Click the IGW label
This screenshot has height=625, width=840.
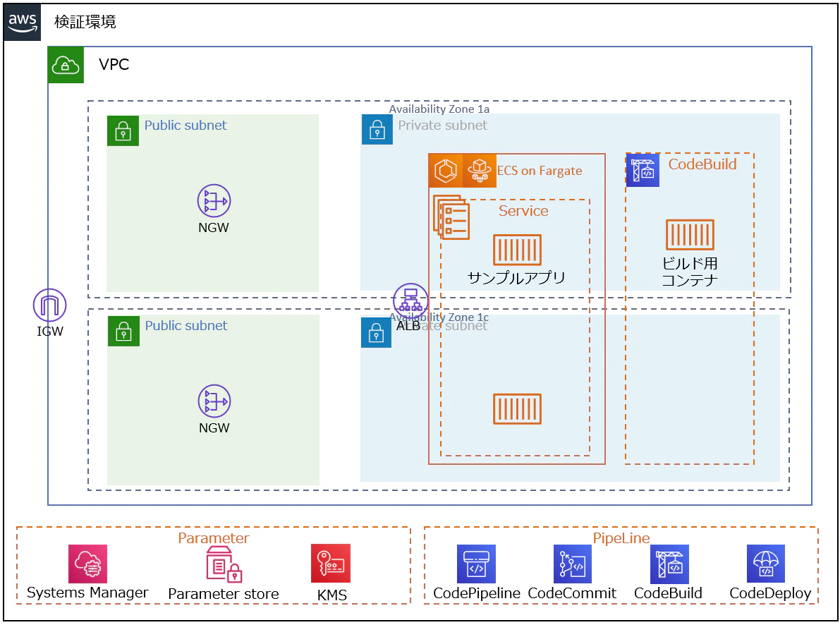[50, 332]
